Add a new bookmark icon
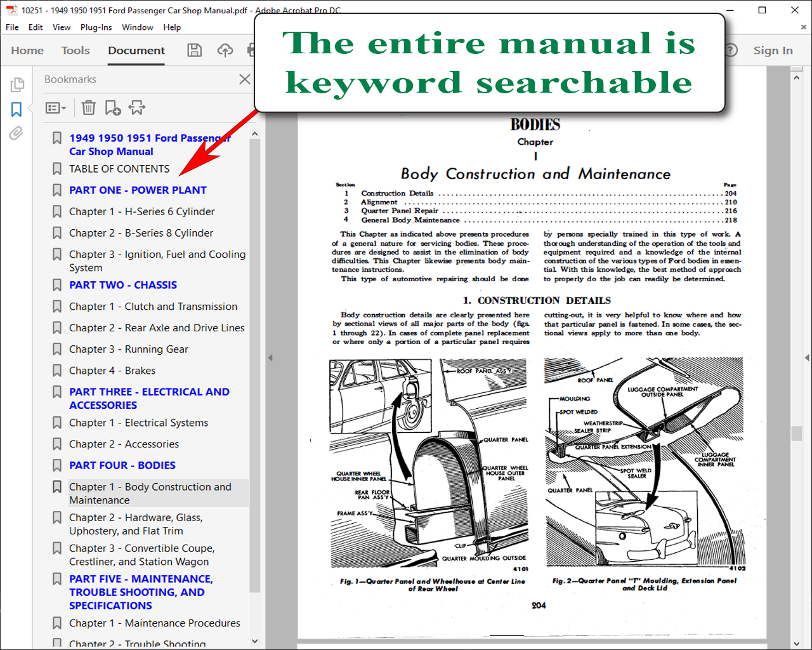This screenshot has height=650, width=812. (x=112, y=108)
